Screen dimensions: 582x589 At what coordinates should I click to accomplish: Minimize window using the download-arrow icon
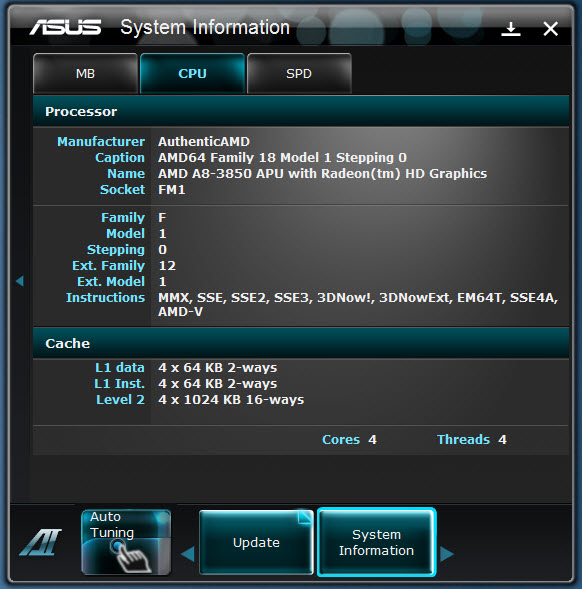pyautogui.click(x=511, y=29)
